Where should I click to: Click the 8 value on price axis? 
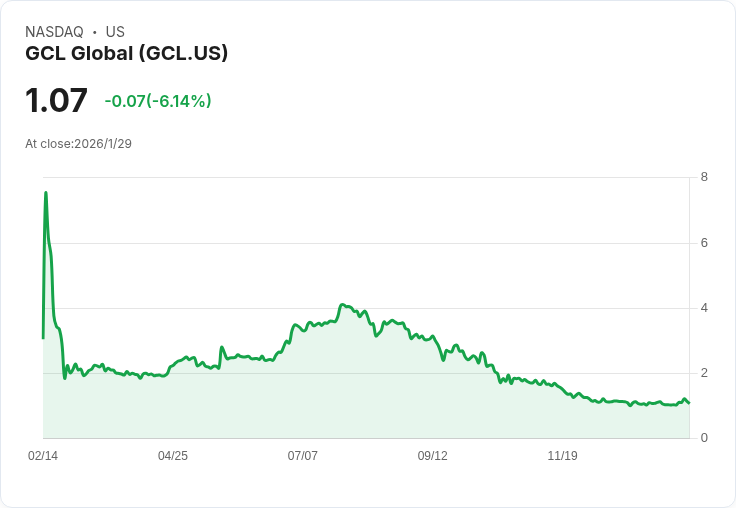click(704, 177)
